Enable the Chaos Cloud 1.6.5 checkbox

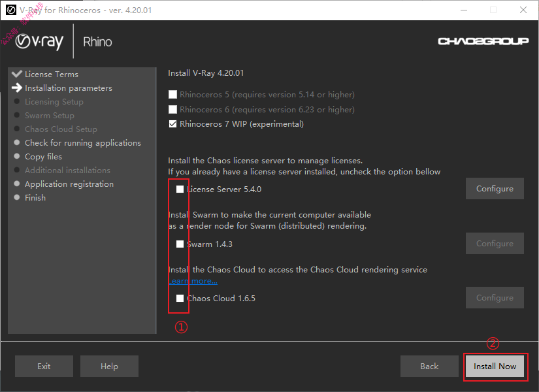180,298
